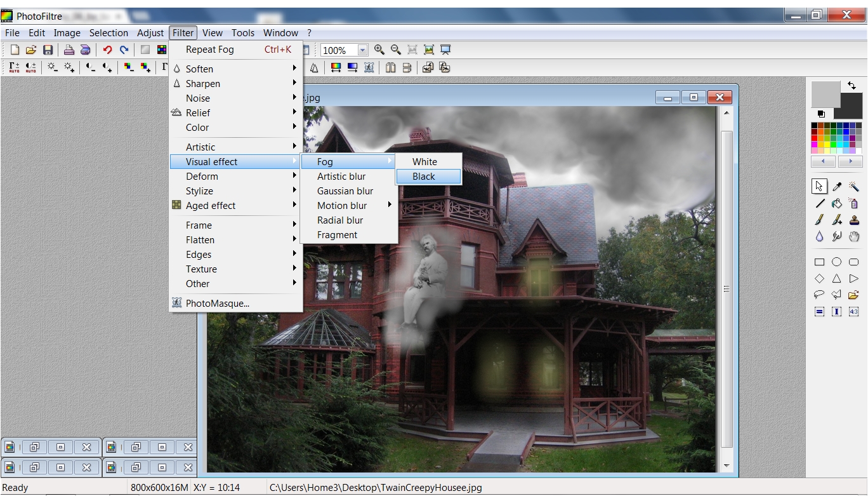Show next color palette page
Viewport: 868px width, 503px height.
850,161
